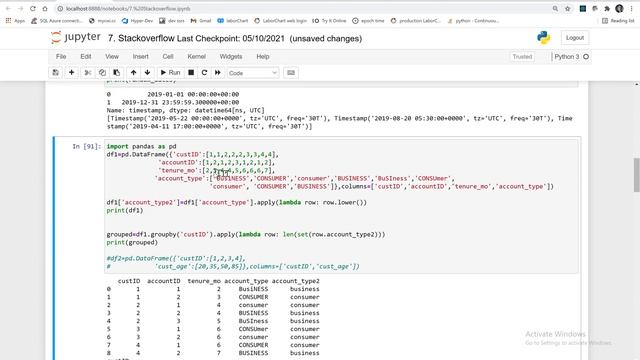Click the In [91] cell prompt

click(x=86, y=146)
